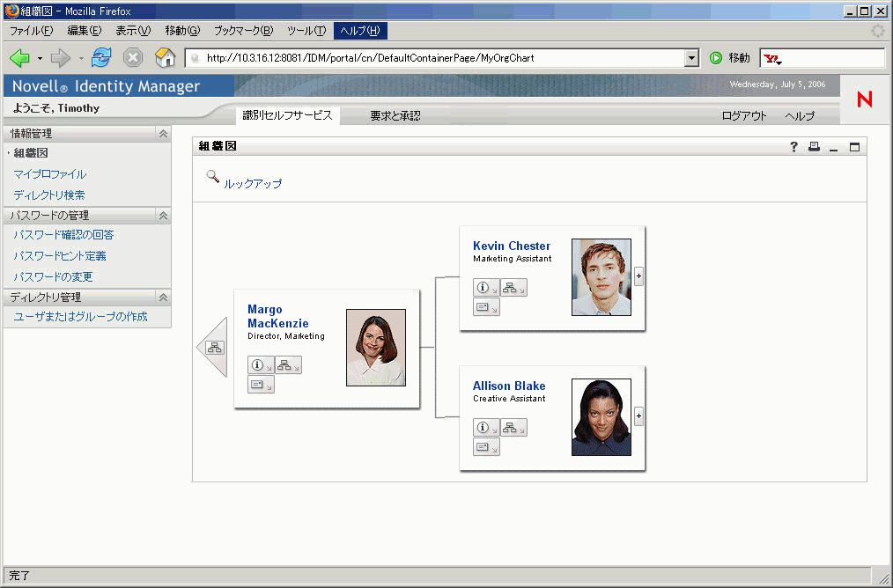Viewport: 893px width, 588px height.
Task: Reload the page with the refresh icon
Action: 101,57
